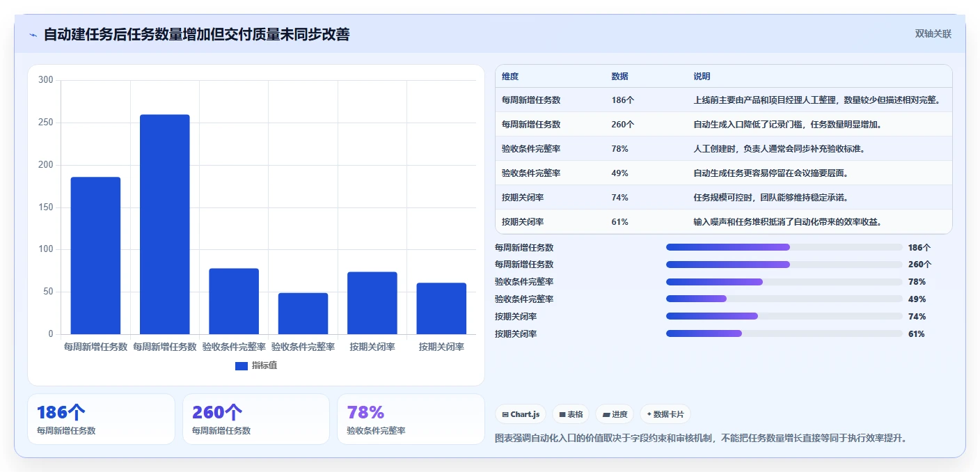The width and height of the screenshot is (980, 472).
Task: Click the progress bar labeled 49%
Action: point(784,299)
